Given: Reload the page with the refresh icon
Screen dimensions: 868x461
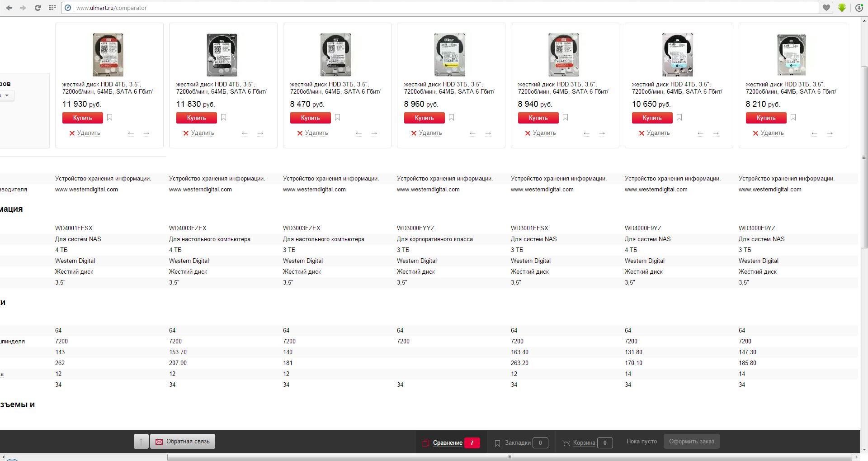Looking at the screenshot, I should coord(38,8).
